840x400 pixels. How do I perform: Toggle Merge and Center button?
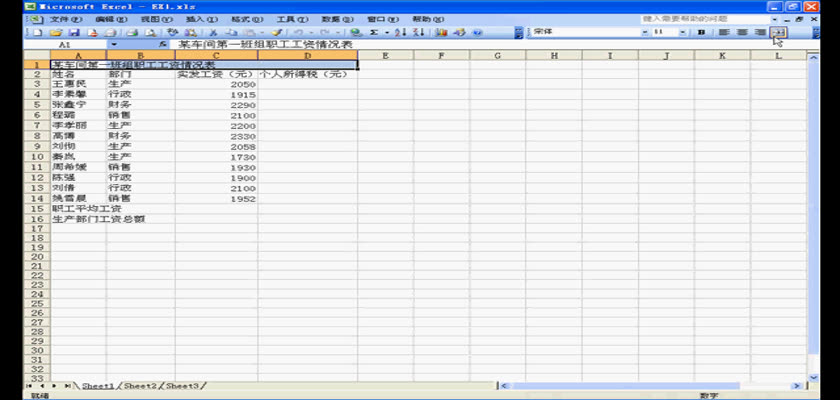pos(778,33)
